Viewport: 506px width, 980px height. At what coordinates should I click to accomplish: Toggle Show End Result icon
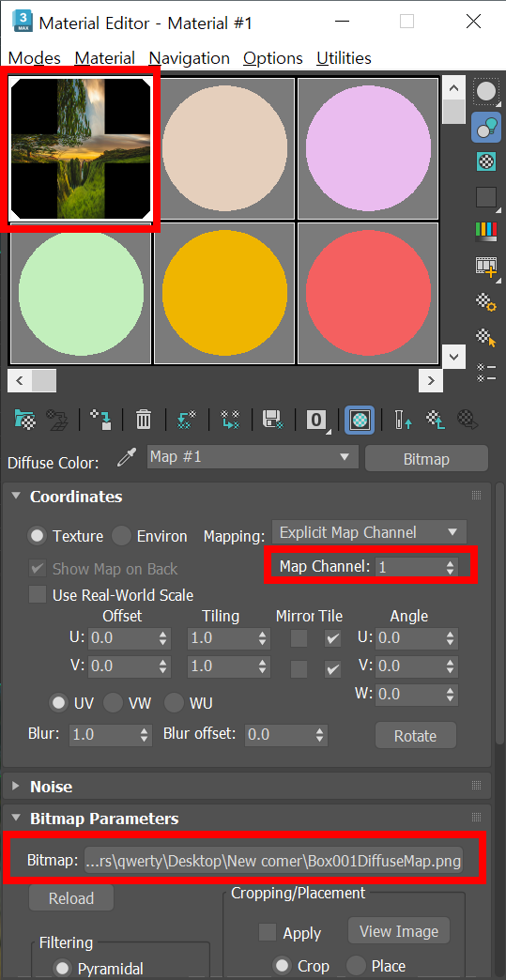403,419
